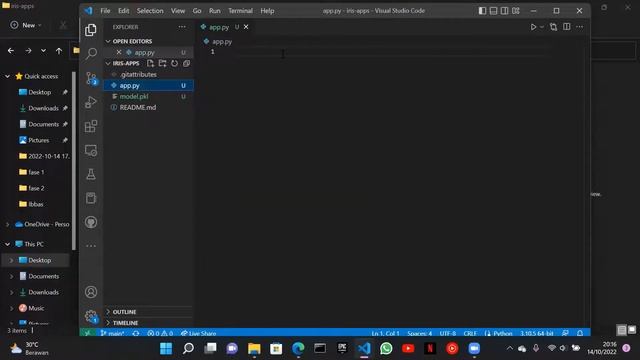Select app.py in the file tree
This screenshot has height=360, width=640.
[x=148, y=85]
